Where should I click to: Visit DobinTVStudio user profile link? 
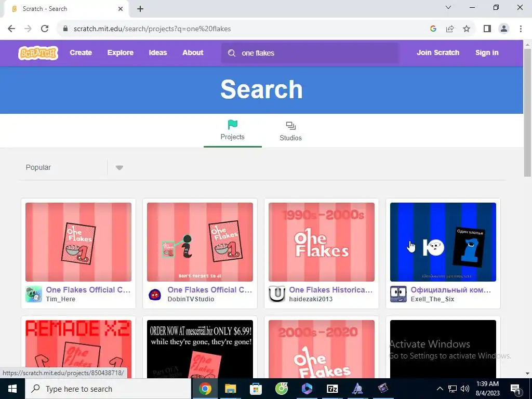[x=191, y=299]
